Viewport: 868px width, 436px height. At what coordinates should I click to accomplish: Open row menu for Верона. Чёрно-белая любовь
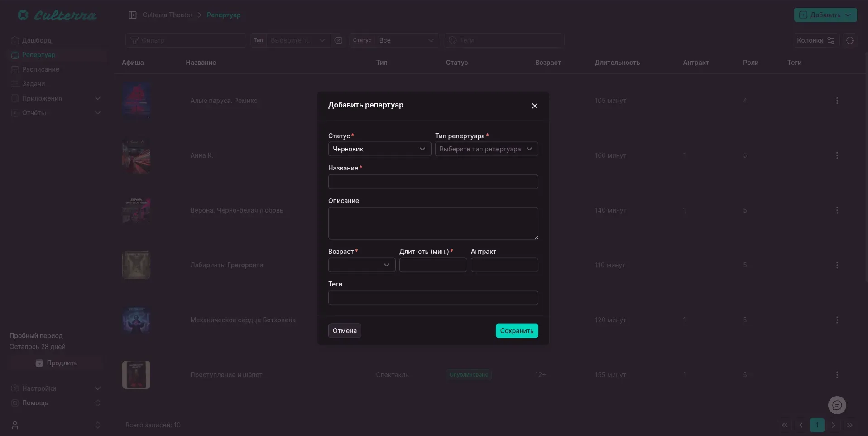click(837, 210)
